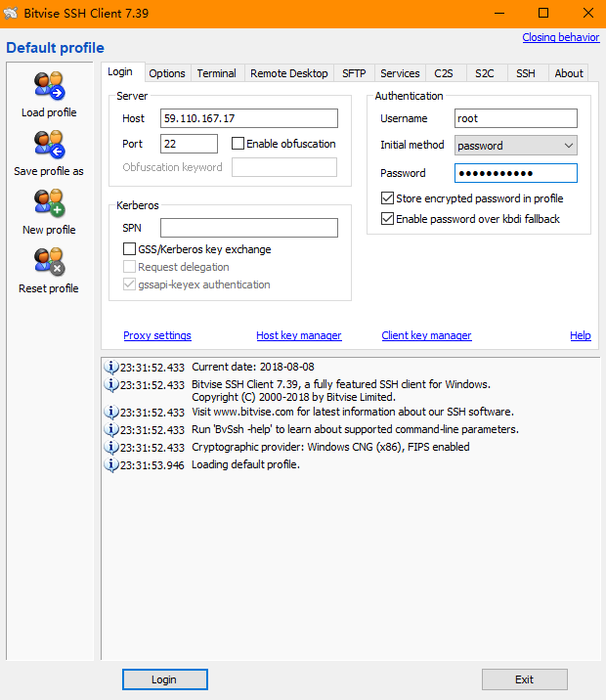
Task: Click info icon beside Run 'BvSsh -help' entry
Action: click(111, 429)
